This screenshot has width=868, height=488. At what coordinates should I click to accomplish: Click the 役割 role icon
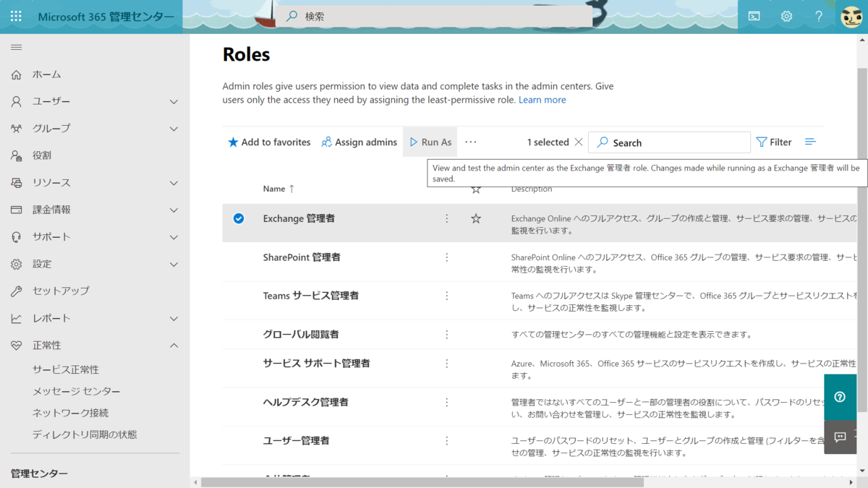[x=16, y=155]
